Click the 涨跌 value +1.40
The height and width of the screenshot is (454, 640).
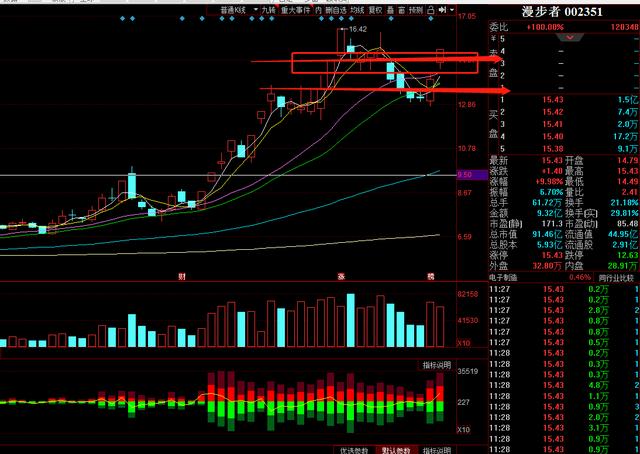pos(553,171)
